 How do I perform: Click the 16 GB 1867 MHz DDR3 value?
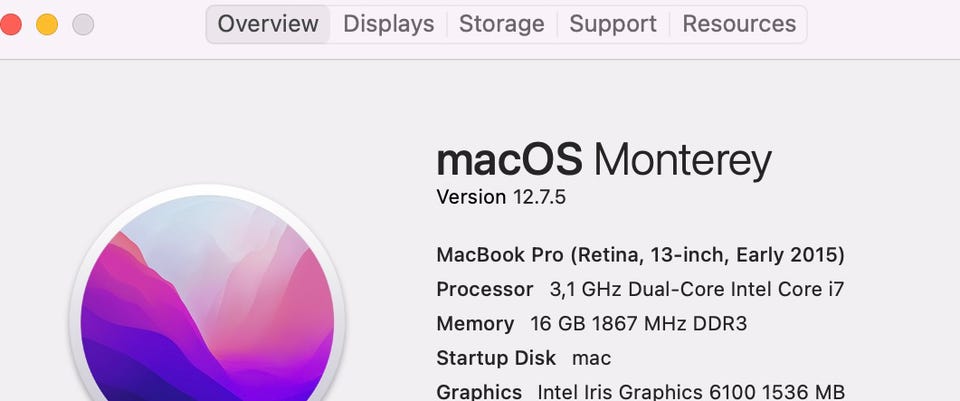click(639, 324)
